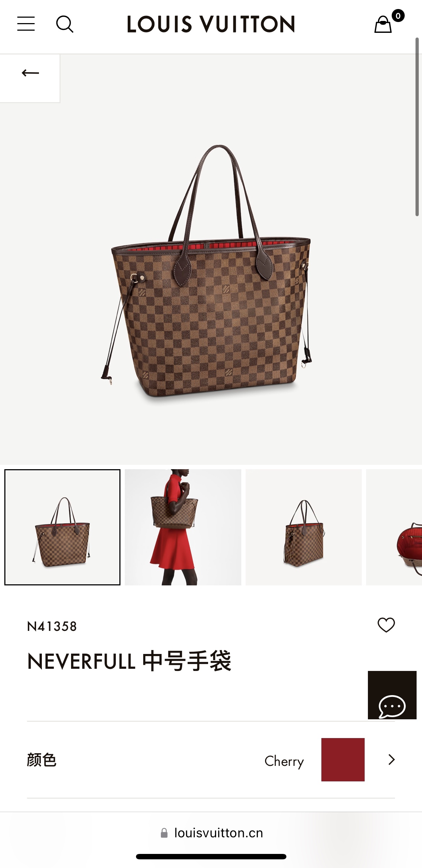Image resolution: width=422 pixels, height=868 pixels.
Task: Click the Louis Vuitton logo
Action: click(211, 24)
